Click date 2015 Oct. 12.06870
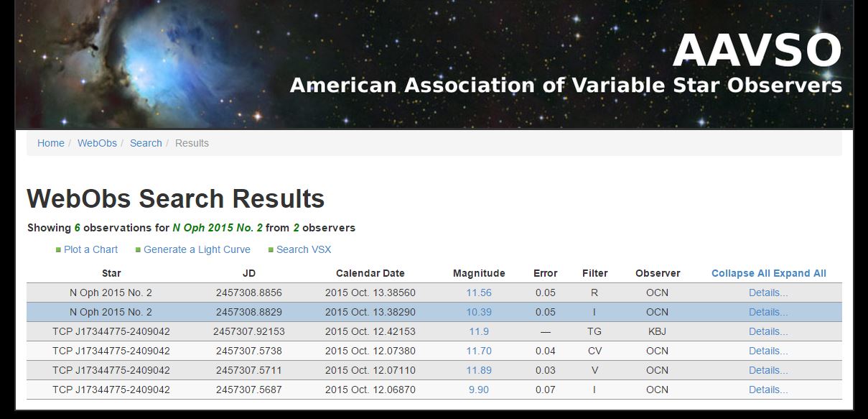The height and width of the screenshot is (419, 868). click(x=370, y=390)
